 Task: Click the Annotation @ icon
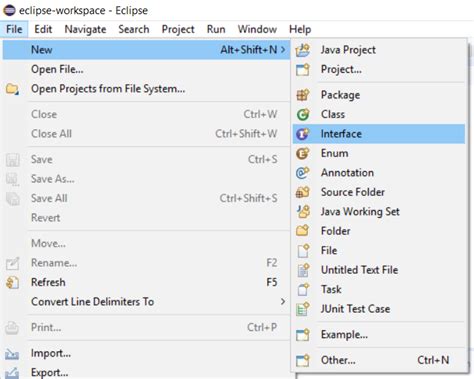tap(303, 173)
